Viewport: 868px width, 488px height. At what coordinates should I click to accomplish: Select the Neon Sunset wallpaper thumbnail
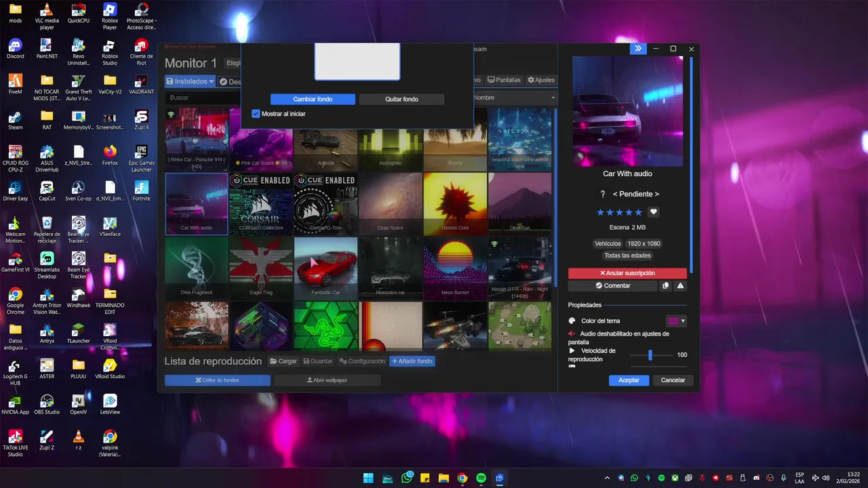pos(455,268)
